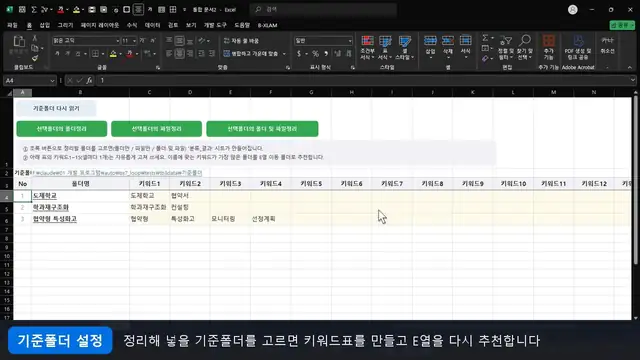Increase the font size with the larger-text icon
Screen dimensions: 640x360
142,40
